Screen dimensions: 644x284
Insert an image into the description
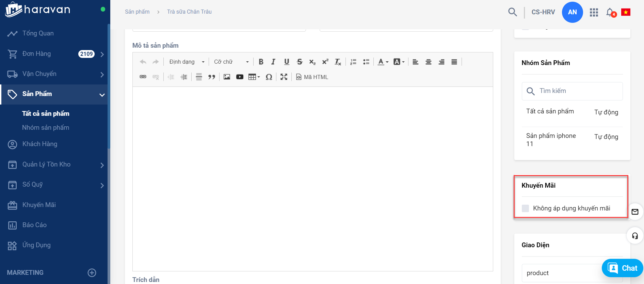tap(227, 77)
